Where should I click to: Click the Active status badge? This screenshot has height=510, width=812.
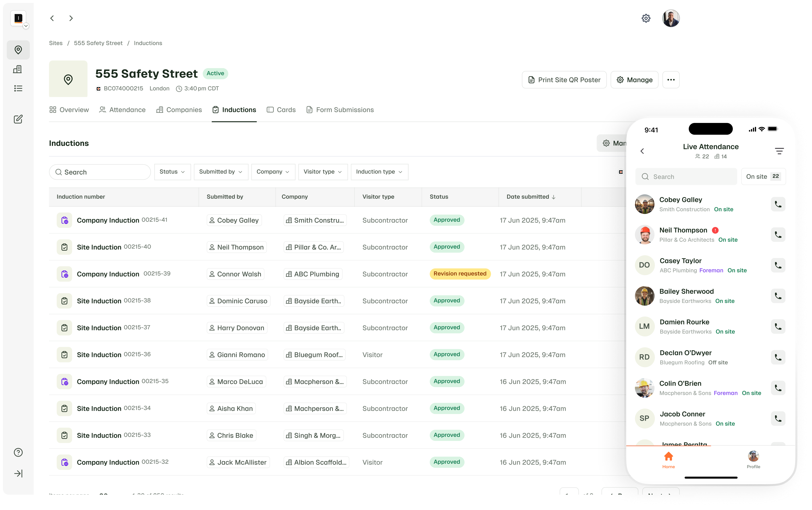215,73
